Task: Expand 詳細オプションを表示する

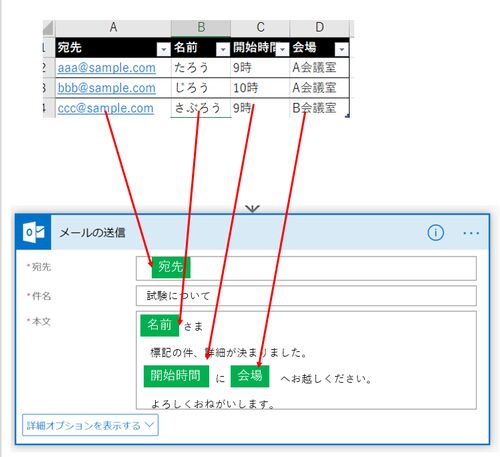Action: 90,425
